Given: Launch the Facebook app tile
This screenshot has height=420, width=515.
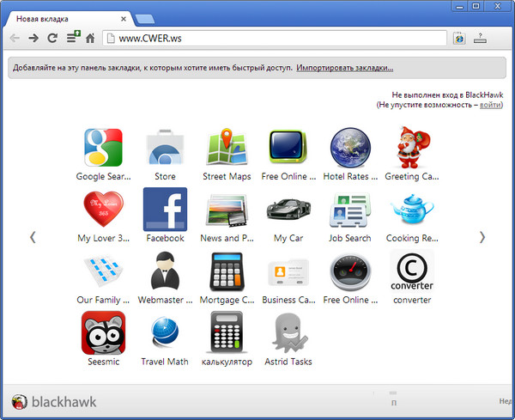Looking at the screenshot, I should click(165, 210).
